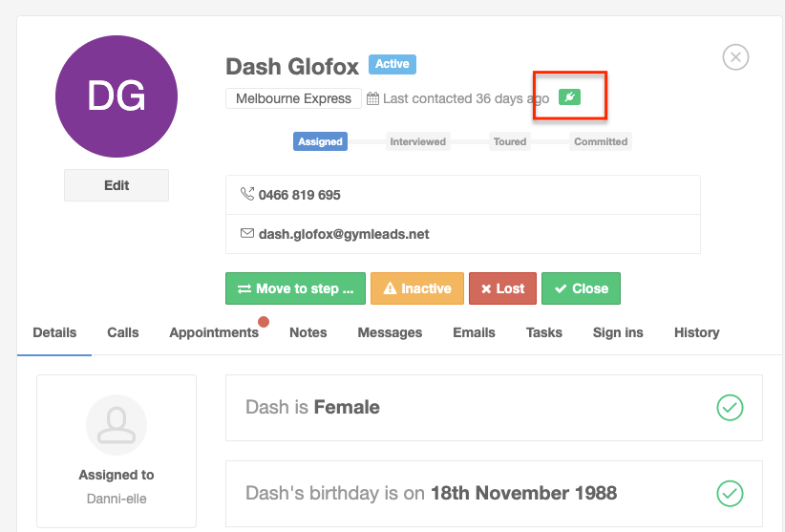This screenshot has height=532, width=785.
Task: Toggle the green checkmark on the gender row
Action: point(730,408)
